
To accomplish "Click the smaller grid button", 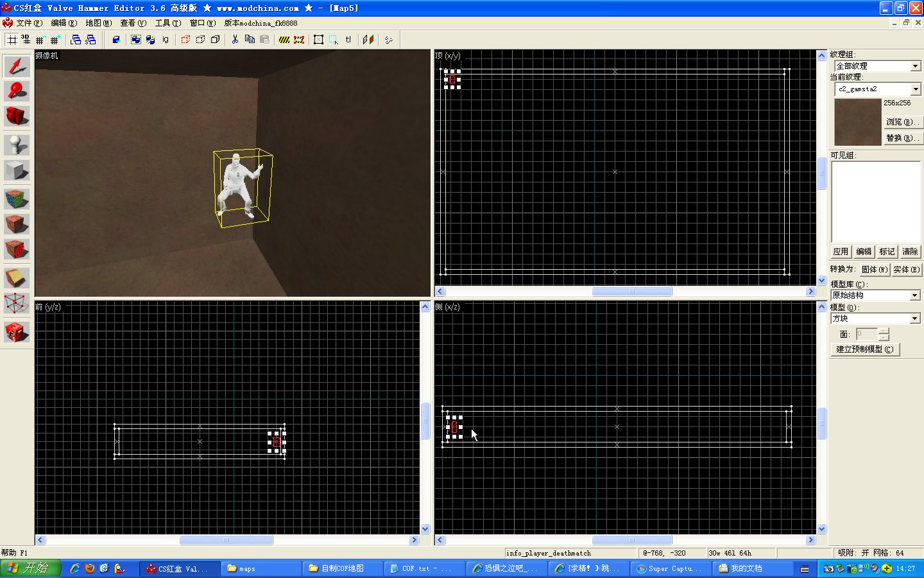I will [40, 40].
